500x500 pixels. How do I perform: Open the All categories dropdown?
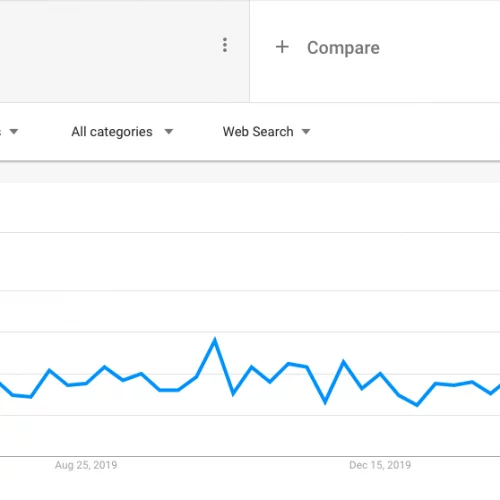(122, 132)
